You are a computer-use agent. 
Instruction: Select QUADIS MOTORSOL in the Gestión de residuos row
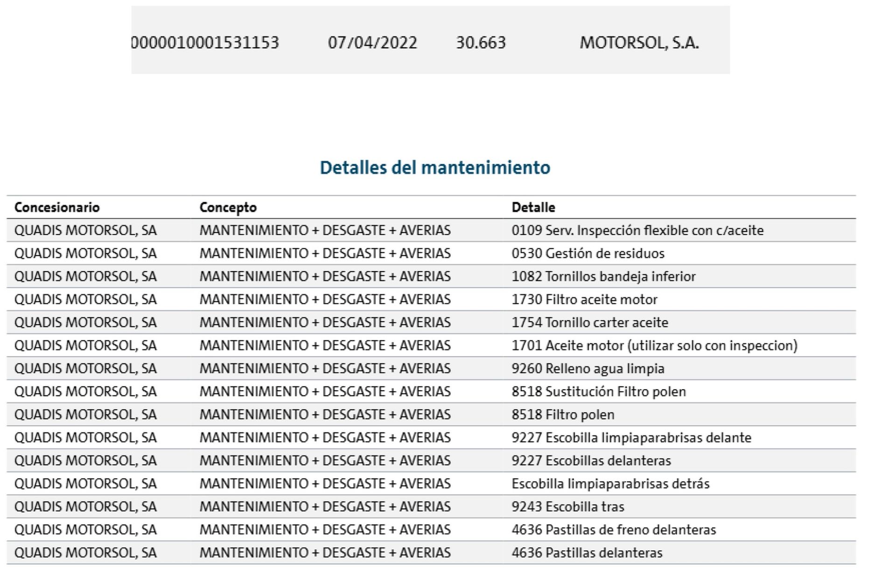point(85,253)
